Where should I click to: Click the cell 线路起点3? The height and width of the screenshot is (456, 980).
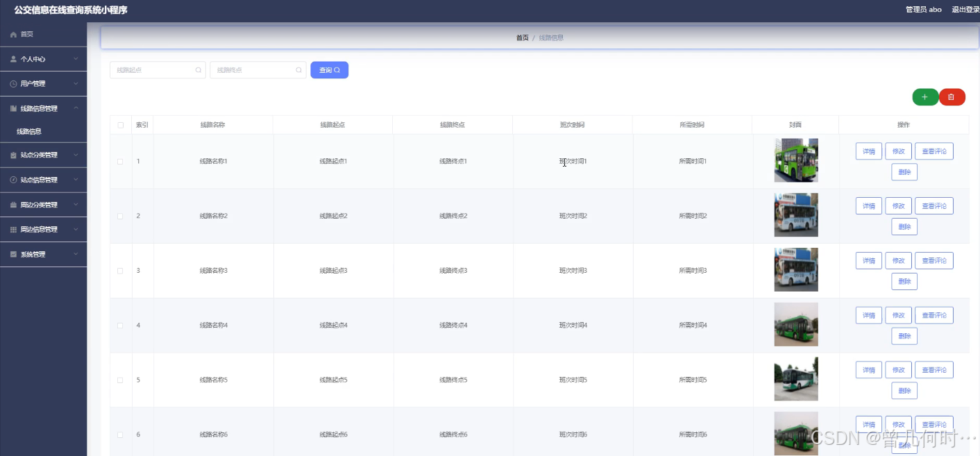pos(333,271)
